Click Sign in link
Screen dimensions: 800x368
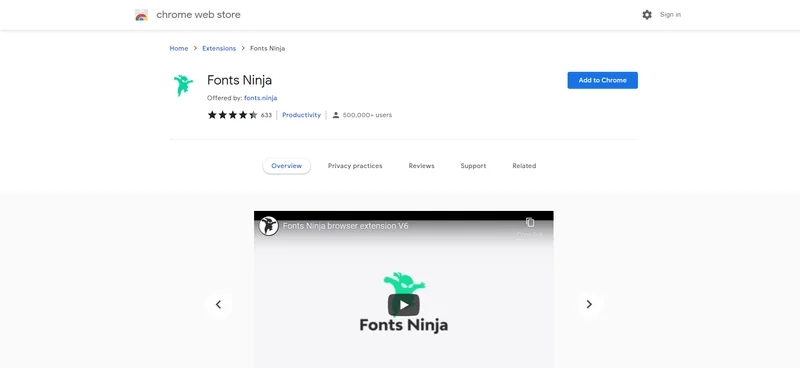click(x=670, y=15)
